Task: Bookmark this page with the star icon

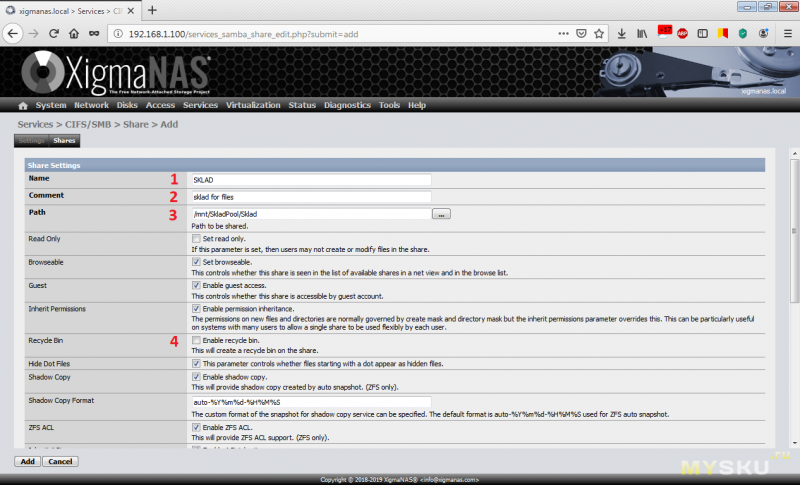Action: click(599, 34)
